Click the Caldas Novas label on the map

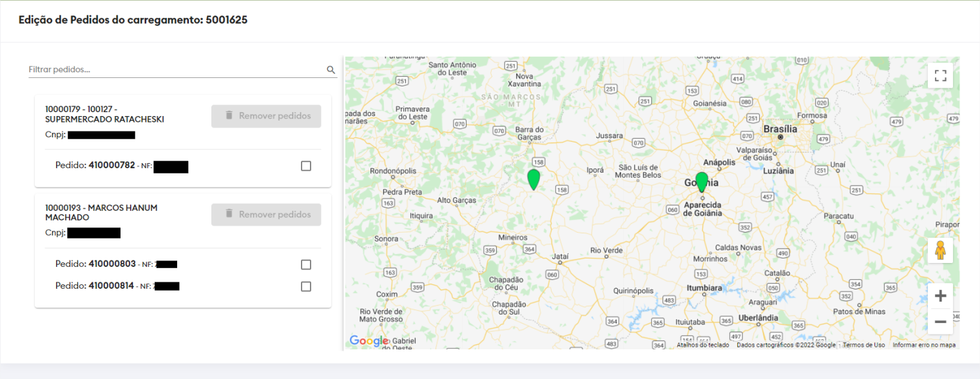click(737, 248)
